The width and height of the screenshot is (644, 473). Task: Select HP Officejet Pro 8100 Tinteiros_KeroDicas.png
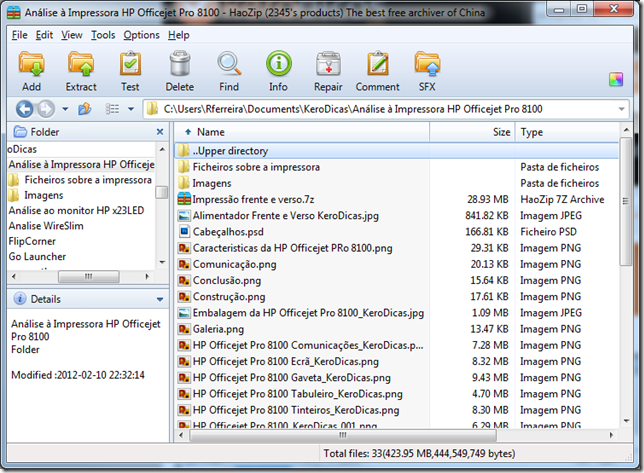tap(397, 410)
